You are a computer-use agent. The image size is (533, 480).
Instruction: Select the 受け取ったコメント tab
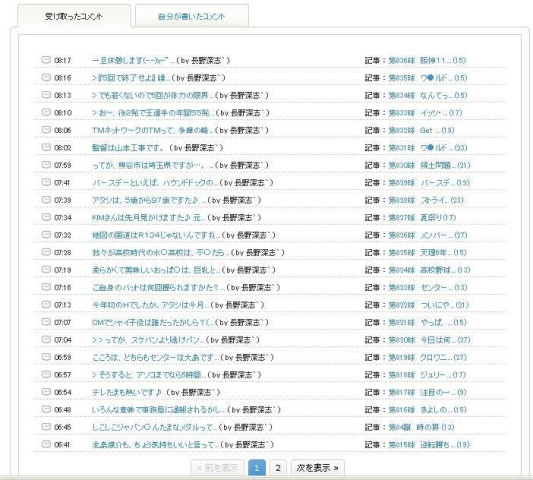74,16
